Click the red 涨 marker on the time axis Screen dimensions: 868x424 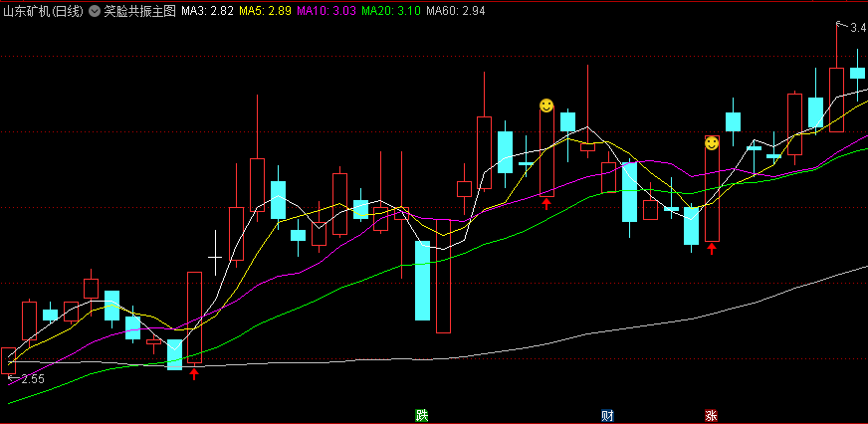712,416
